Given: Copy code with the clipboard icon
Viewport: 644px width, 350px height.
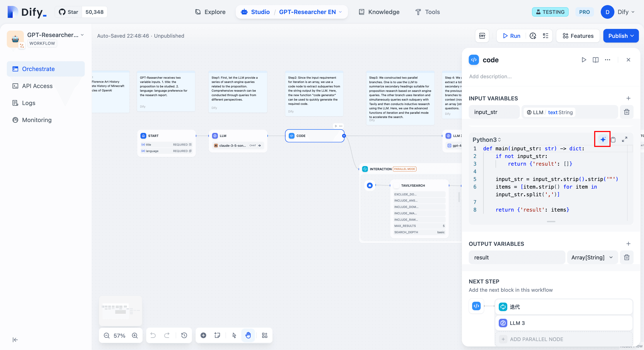Looking at the screenshot, I should [613, 139].
